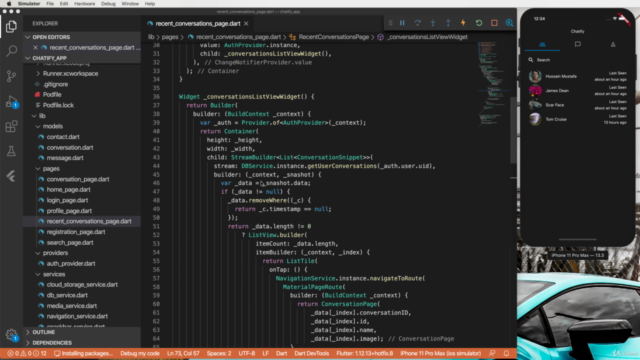Click Debug my code in status bar
The height and width of the screenshot is (360, 640).
coord(140,353)
